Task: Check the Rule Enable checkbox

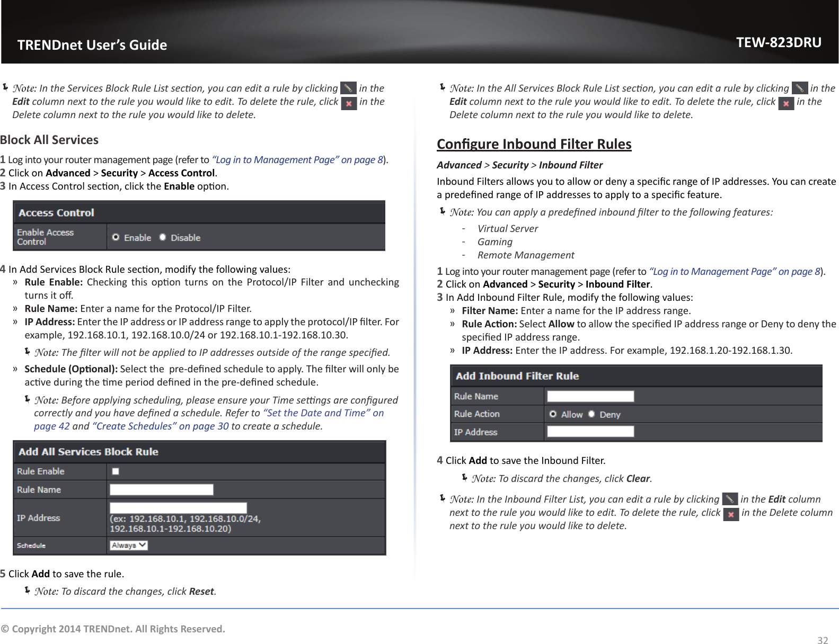Action: [116, 471]
